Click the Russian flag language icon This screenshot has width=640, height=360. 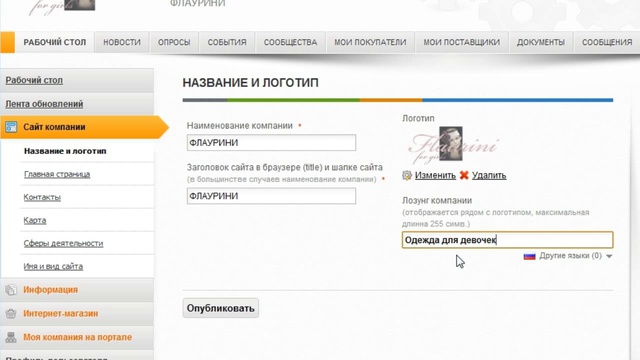click(x=529, y=256)
